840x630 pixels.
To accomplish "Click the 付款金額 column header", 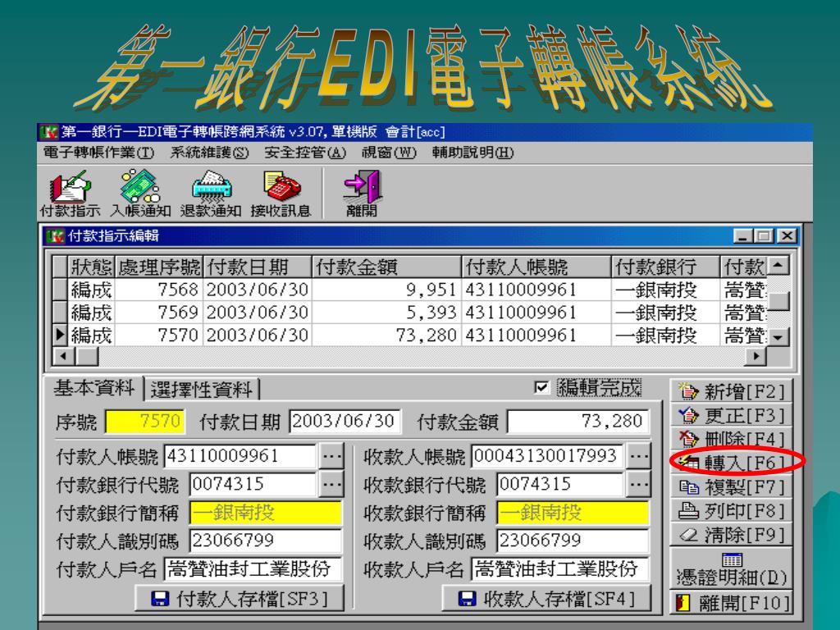I will (x=386, y=267).
